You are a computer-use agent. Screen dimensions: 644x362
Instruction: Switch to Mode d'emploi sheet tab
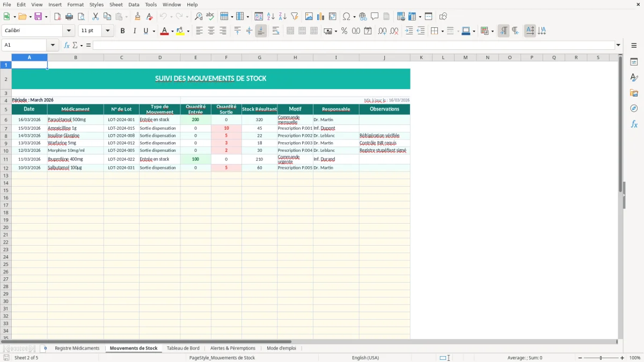click(x=281, y=348)
